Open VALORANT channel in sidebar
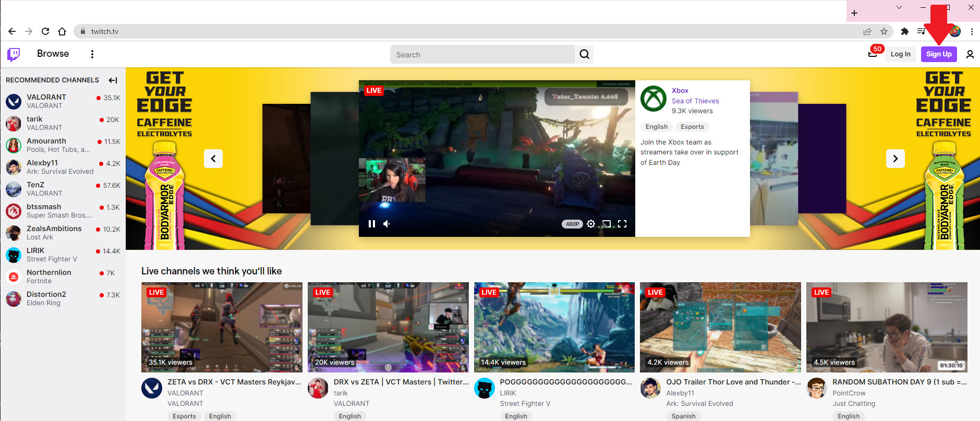This screenshot has height=421, width=980. tap(63, 101)
